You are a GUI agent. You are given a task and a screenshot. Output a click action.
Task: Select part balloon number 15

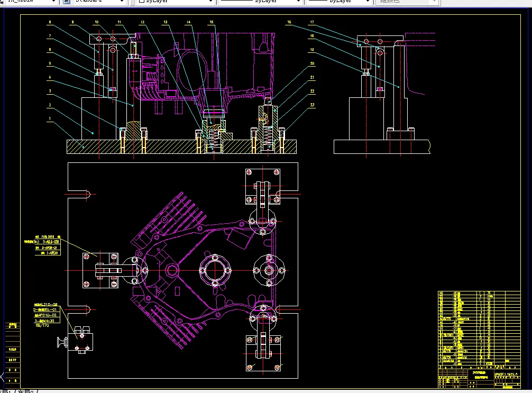click(x=212, y=22)
